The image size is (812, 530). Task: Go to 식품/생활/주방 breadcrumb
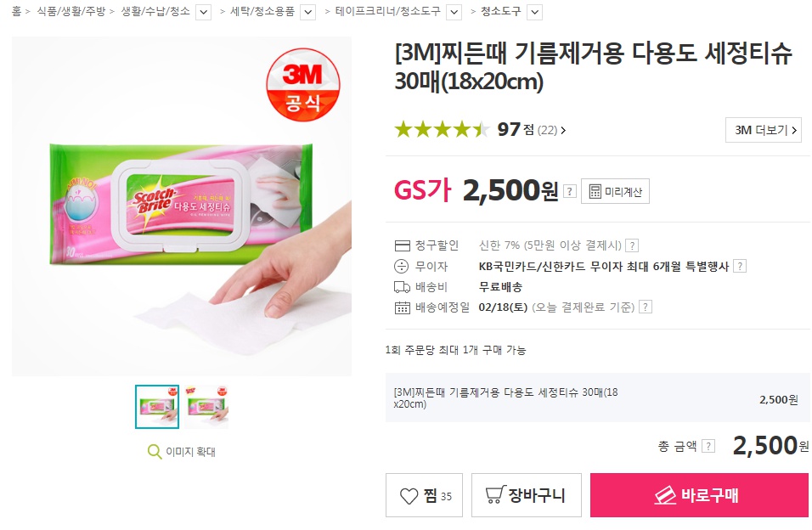(x=71, y=11)
